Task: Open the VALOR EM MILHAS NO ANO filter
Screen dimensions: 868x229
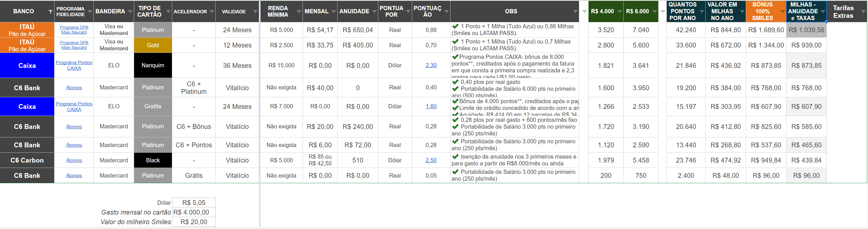Action: pos(742,12)
